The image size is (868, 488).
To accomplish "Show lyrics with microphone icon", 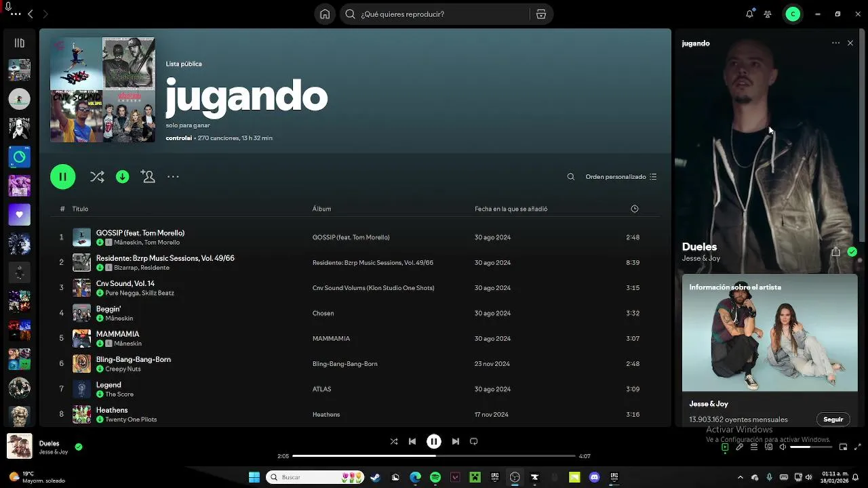I will [740, 447].
